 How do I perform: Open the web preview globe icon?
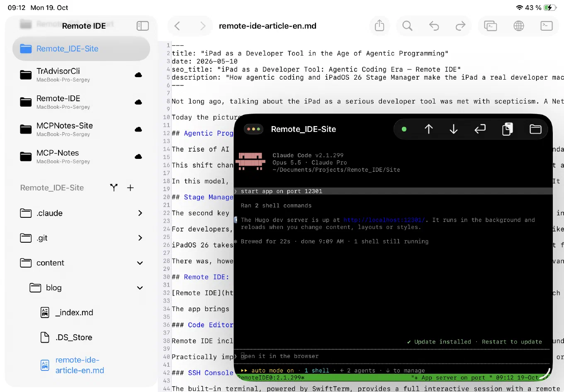[x=518, y=26]
